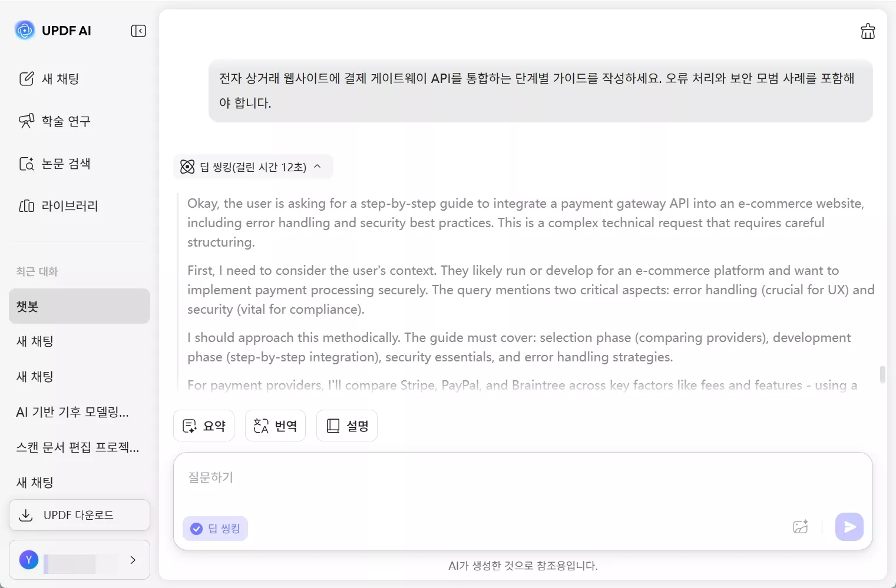
Task: Click the send message button
Action: point(849,527)
